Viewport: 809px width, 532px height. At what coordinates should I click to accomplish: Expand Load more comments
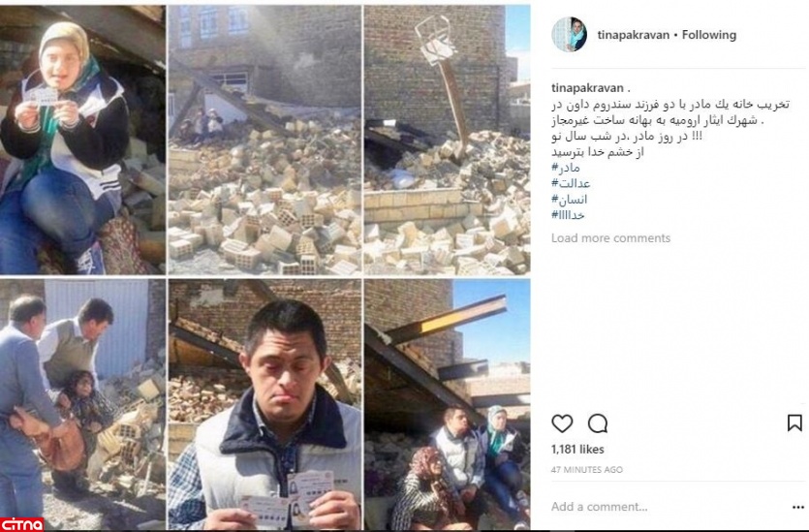tap(610, 237)
